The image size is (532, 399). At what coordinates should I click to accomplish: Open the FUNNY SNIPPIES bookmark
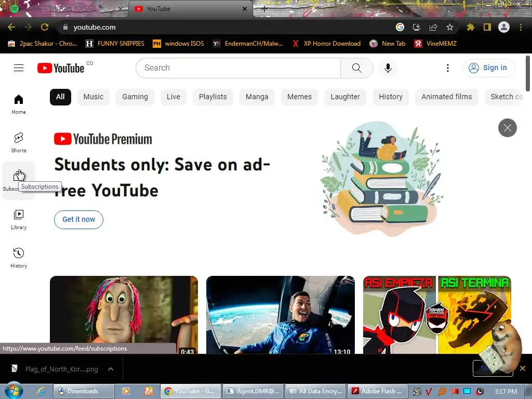pyautogui.click(x=115, y=44)
